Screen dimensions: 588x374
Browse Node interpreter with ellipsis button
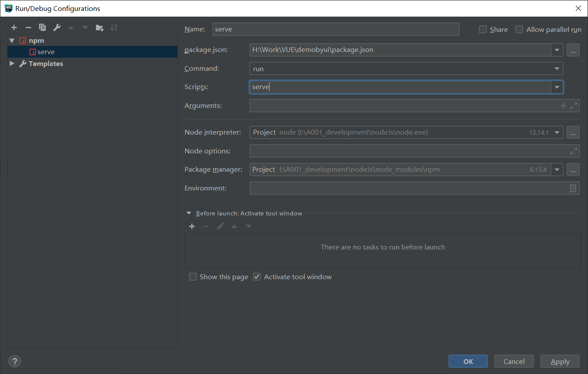click(573, 132)
